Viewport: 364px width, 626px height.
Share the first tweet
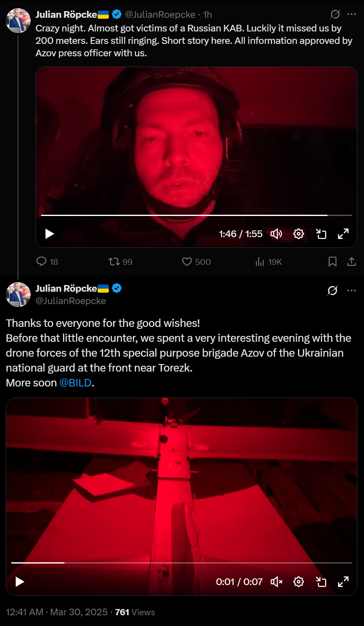point(352,261)
